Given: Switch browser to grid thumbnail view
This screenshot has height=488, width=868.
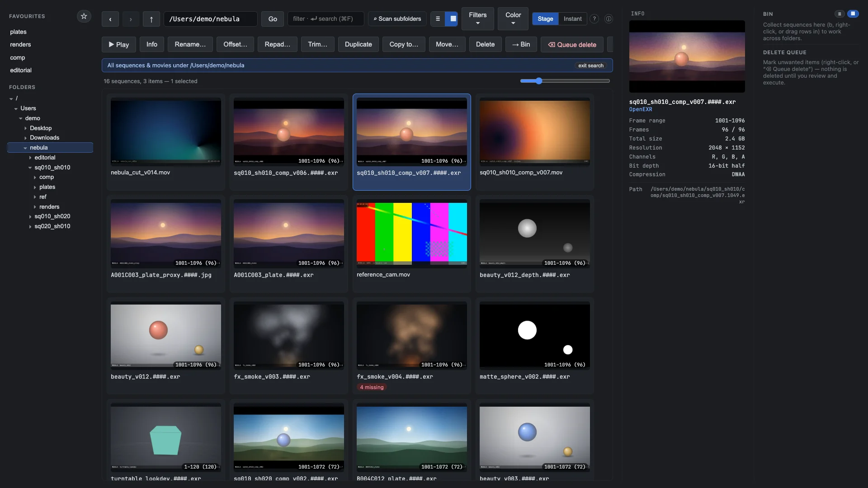Looking at the screenshot, I should click(453, 19).
